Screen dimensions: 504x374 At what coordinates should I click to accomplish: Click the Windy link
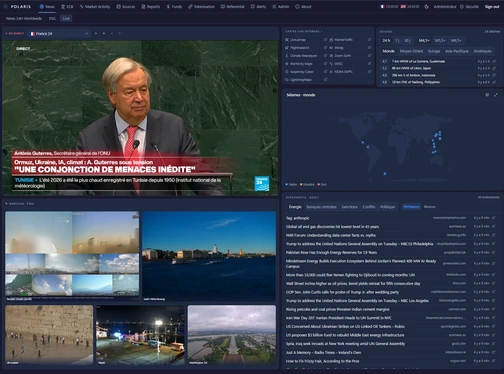coord(339,48)
